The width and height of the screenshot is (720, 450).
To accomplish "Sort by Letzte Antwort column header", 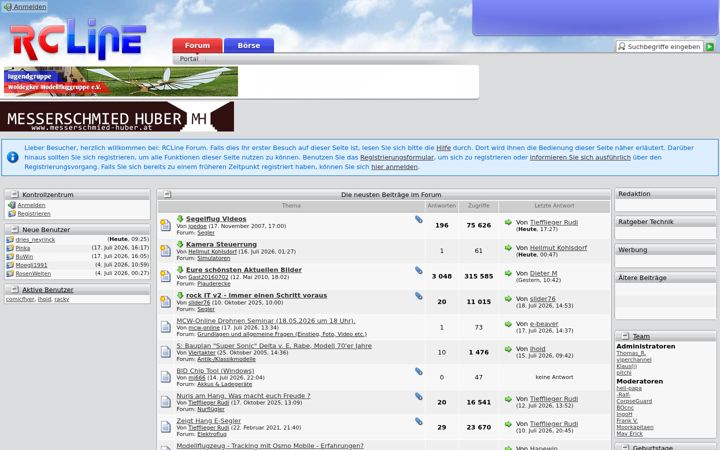I will [554, 206].
